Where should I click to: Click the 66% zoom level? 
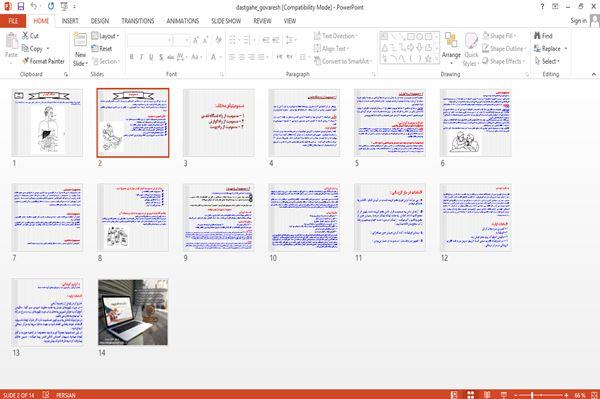coord(580,395)
